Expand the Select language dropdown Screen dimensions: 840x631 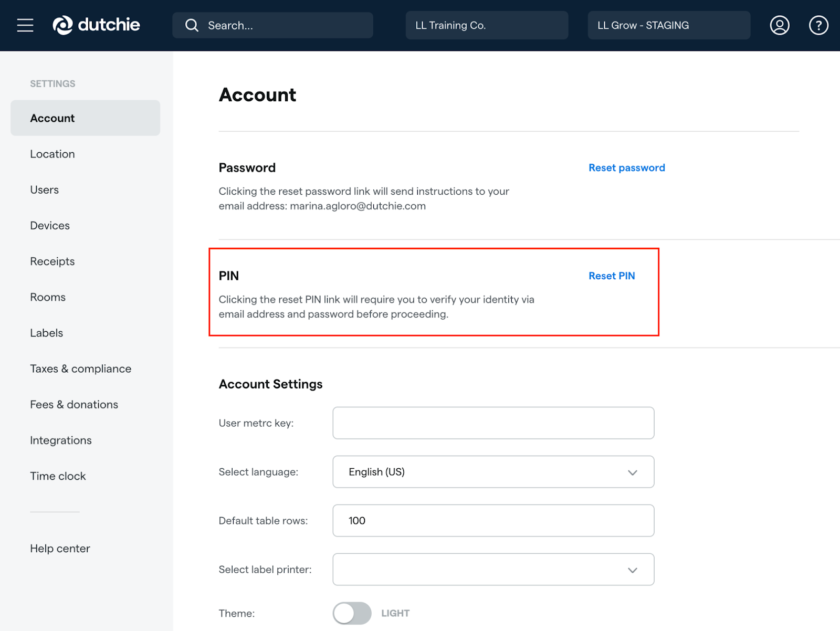[x=493, y=471]
